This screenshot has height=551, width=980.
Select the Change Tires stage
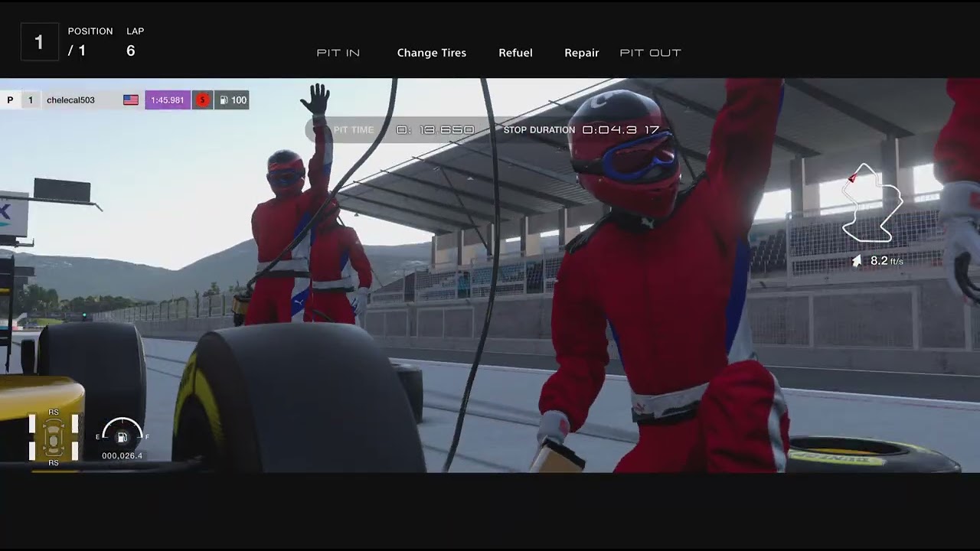tap(432, 53)
